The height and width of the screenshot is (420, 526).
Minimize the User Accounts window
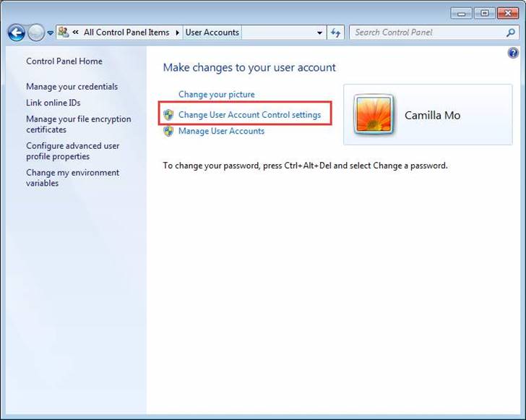click(x=462, y=14)
